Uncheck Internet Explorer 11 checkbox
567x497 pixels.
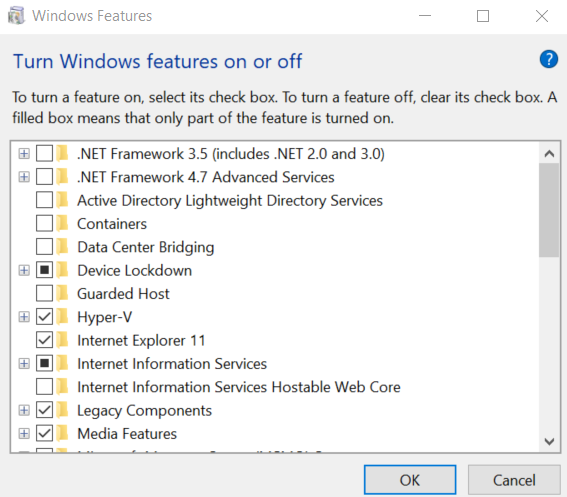pos(44,340)
